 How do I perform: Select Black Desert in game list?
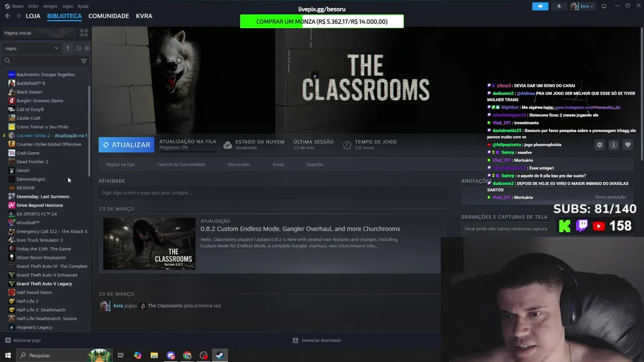point(29,92)
